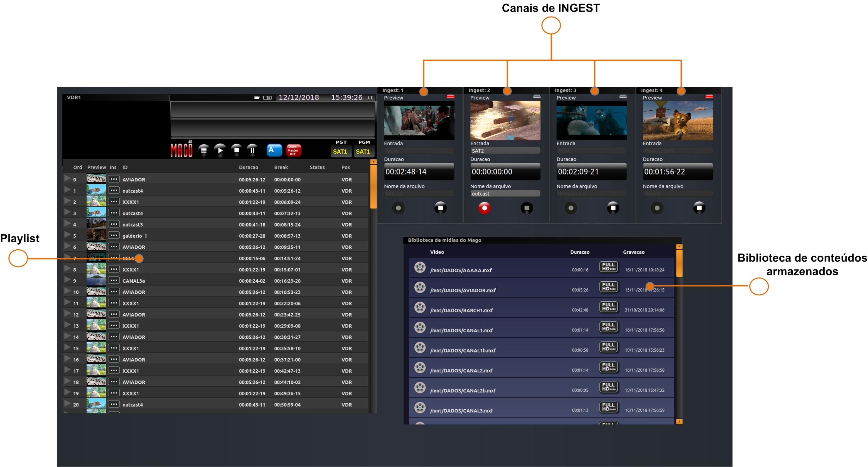Image resolution: width=868 pixels, height=467 pixels.
Task: Click the Novela file name field on Ingest 4
Action: [x=678, y=194]
